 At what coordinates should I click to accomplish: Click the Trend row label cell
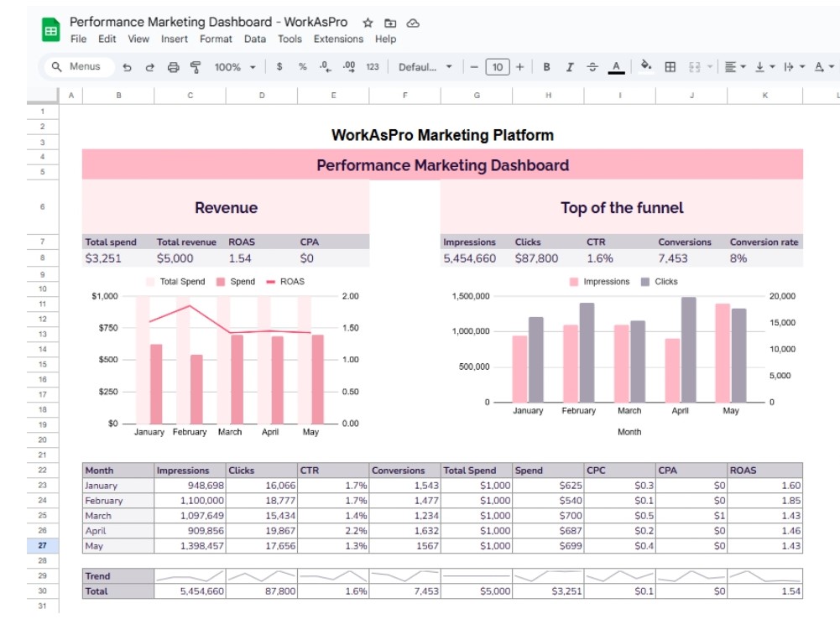(117, 575)
